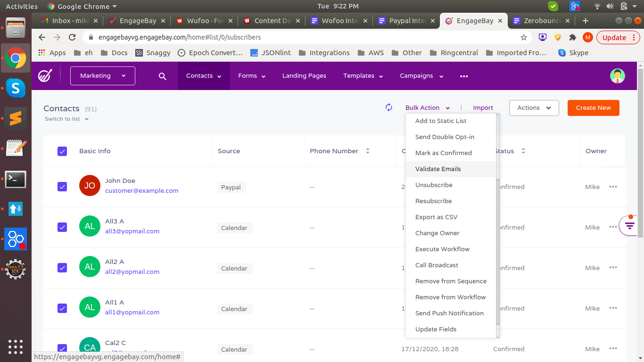Open the Apps bookmark shortcut
Viewport: 644px width, 362px height.
pos(52,53)
